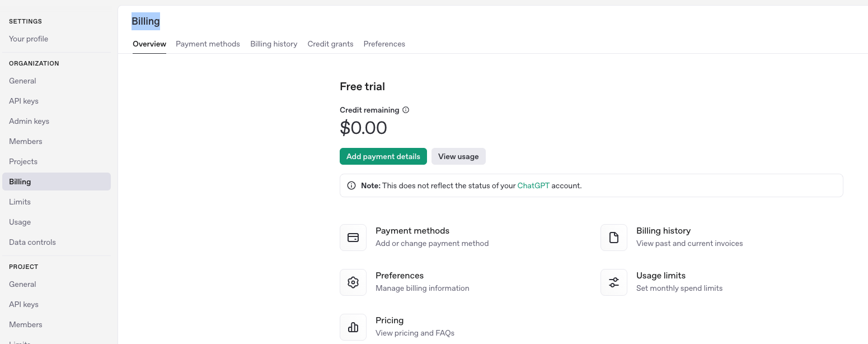The image size is (868, 344).
Task: Click info icon next to Credit remaining
Action: click(406, 110)
